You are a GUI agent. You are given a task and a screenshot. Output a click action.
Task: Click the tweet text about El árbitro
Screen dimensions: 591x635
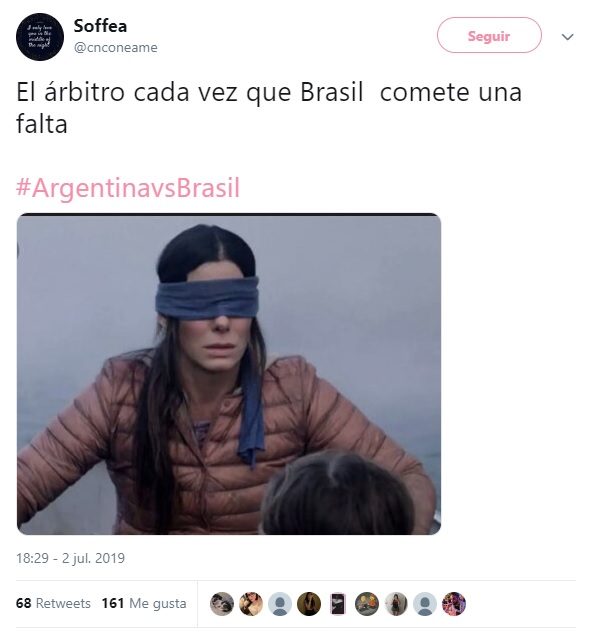coord(269,107)
